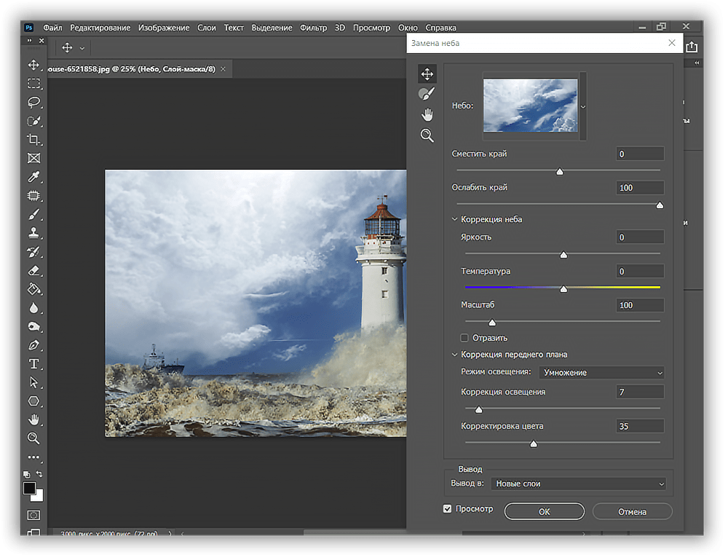728x560 pixels.
Task: Select the Sky Brush tool in dialog
Action: point(427,94)
